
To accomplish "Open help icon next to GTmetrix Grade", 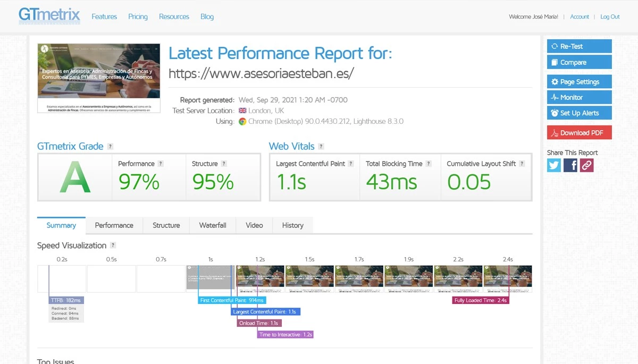I will (110, 147).
